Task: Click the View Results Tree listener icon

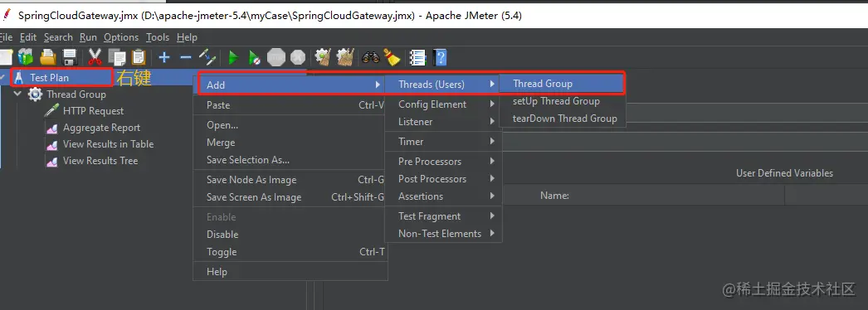Action: [x=52, y=162]
